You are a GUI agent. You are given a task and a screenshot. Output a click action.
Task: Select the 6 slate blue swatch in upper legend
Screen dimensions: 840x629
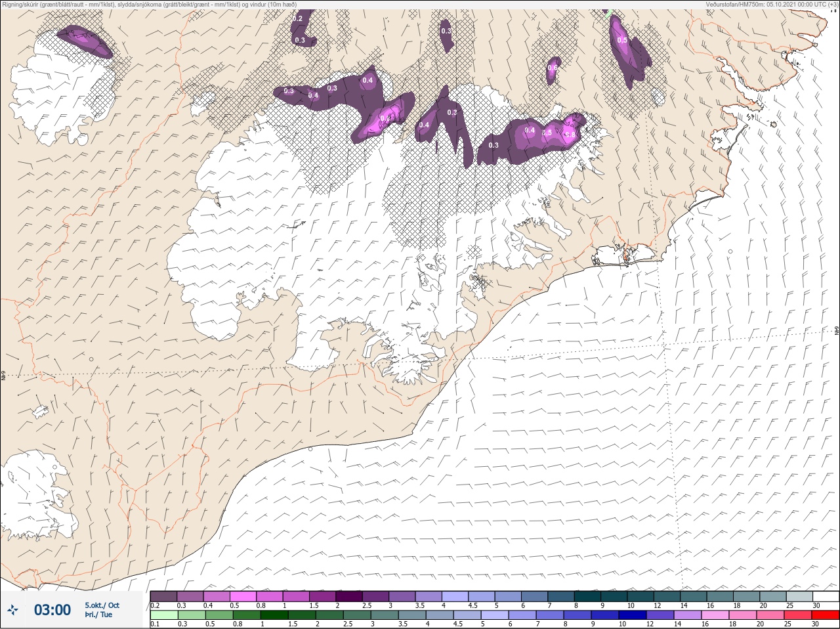click(x=534, y=596)
